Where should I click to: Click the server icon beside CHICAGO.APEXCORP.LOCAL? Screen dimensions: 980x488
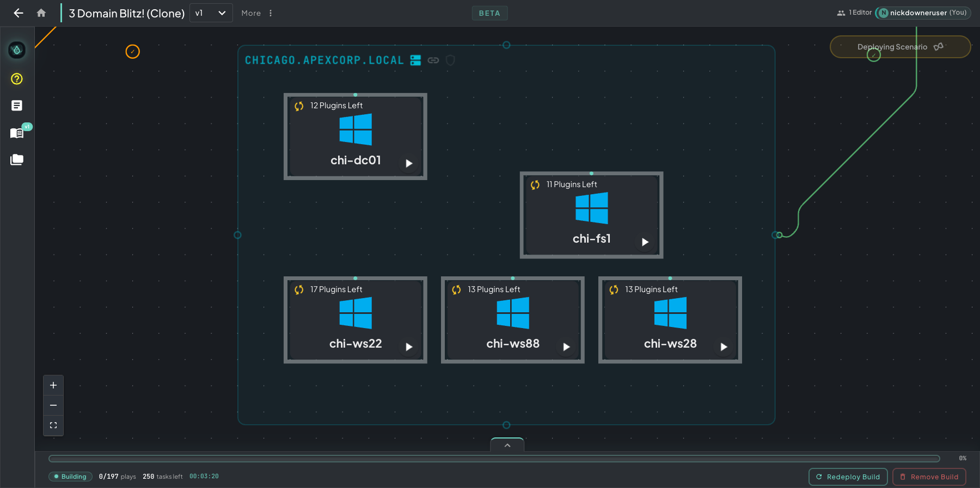pos(415,60)
